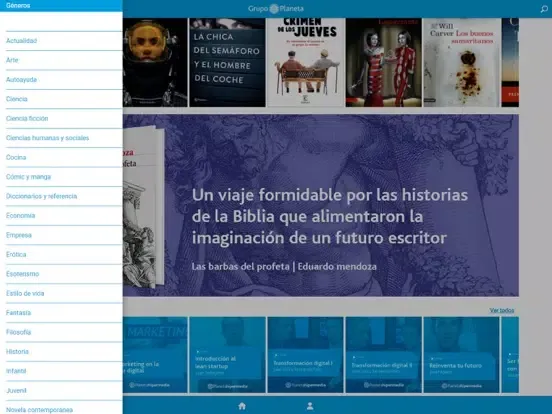Choose the Erótica genre
This screenshot has width=552, height=414.
pos(61,255)
